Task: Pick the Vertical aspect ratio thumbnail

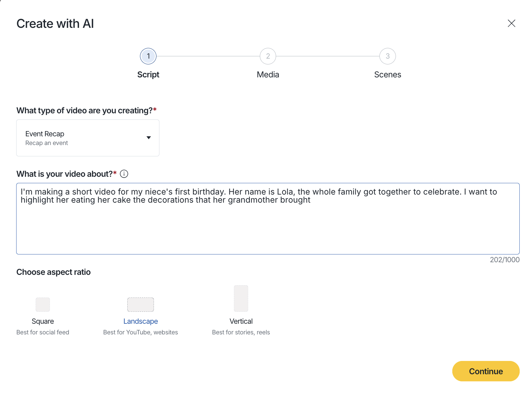Action: [241, 298]
